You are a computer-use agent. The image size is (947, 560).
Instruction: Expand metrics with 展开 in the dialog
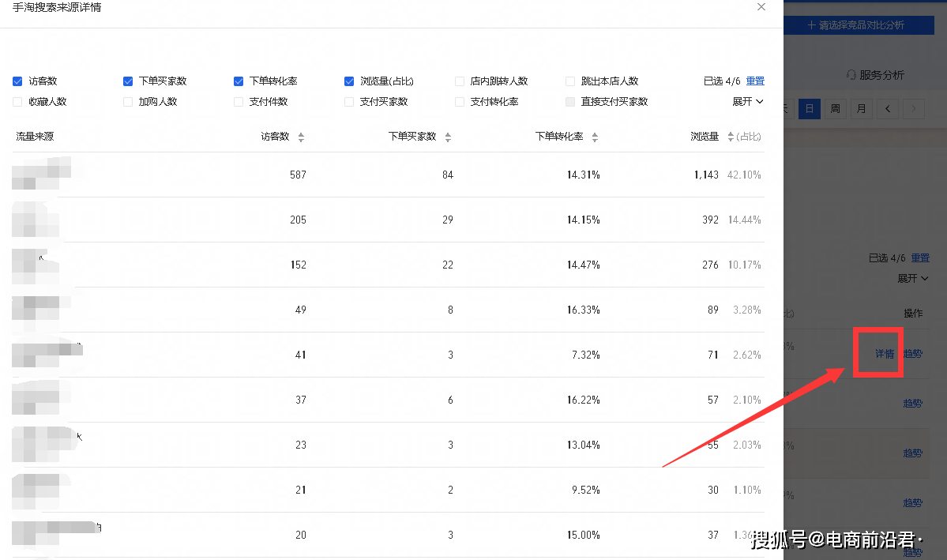(x=748, y=101)
